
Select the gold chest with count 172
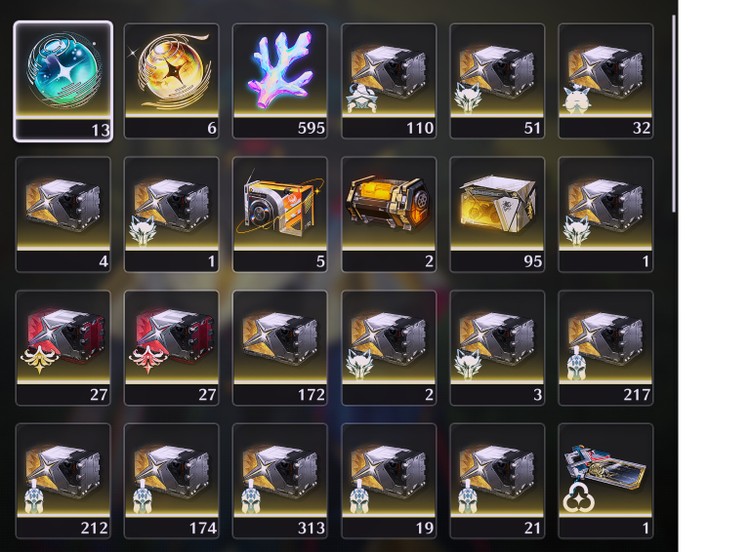(280, 348)
